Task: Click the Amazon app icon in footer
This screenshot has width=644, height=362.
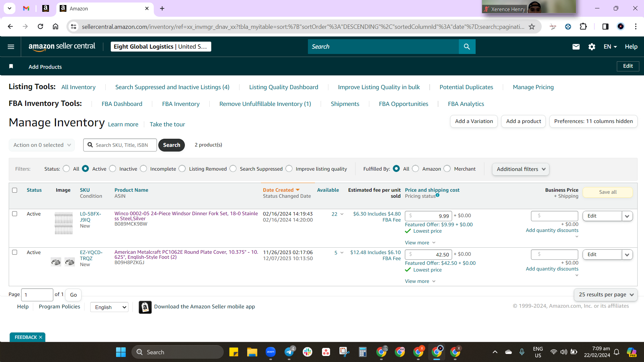Action: click(145, 307)
